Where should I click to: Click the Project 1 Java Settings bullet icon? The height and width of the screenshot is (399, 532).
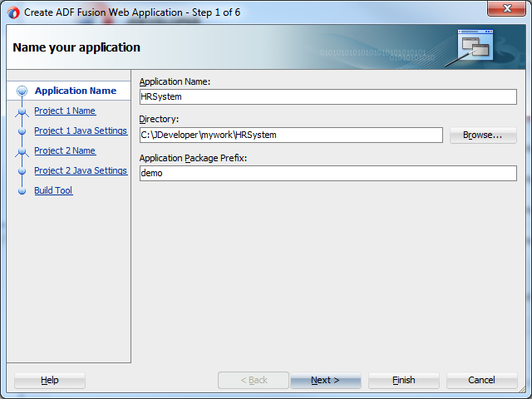coord(22,131)
